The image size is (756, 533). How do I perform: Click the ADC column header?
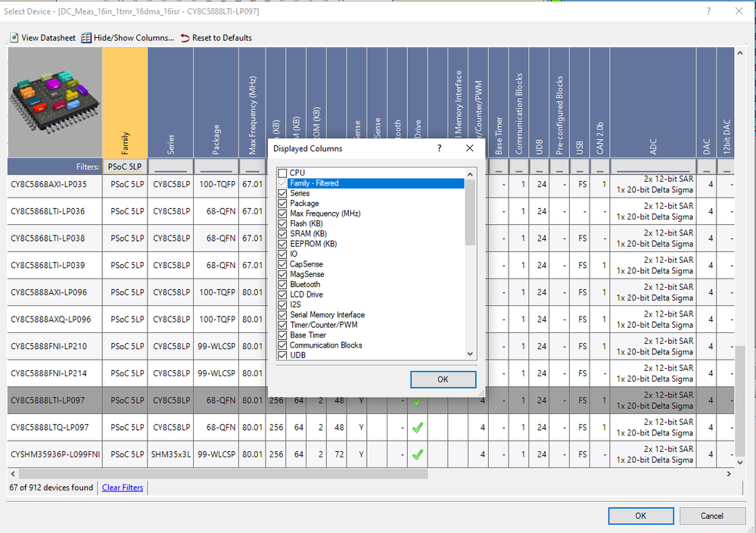653,102
